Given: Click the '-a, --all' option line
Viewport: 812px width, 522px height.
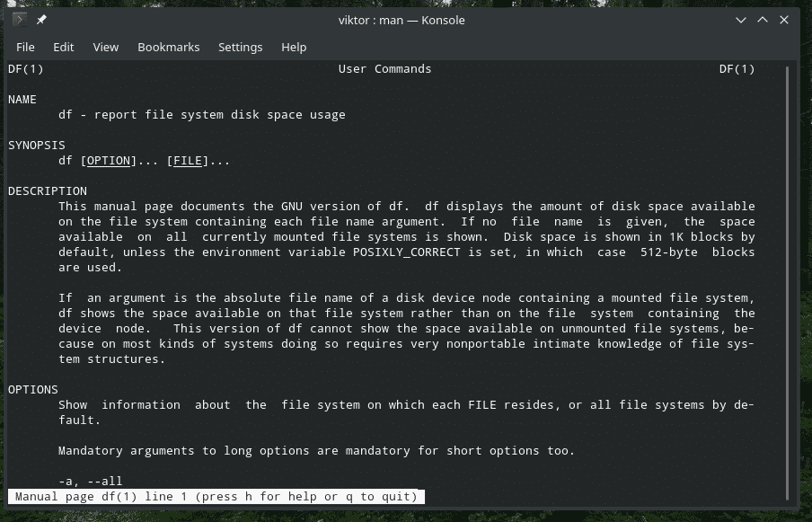Looking at the screenshot, I should point(90,482).
